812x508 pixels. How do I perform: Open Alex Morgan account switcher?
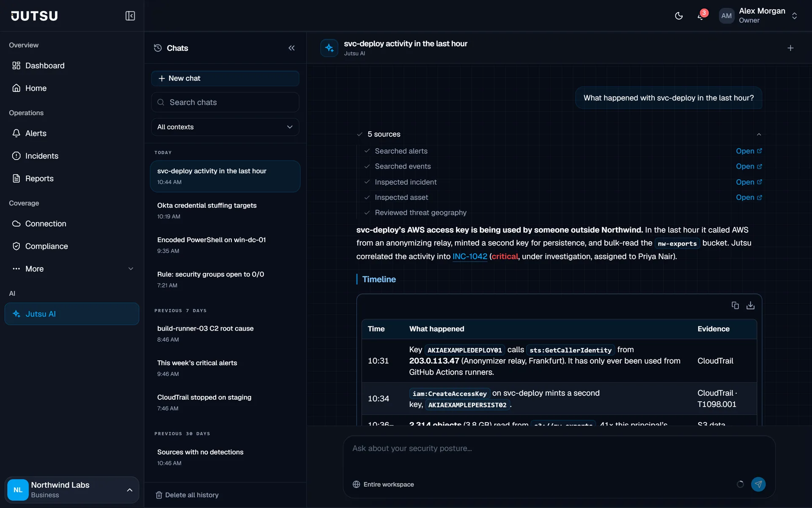coord(759,16)
